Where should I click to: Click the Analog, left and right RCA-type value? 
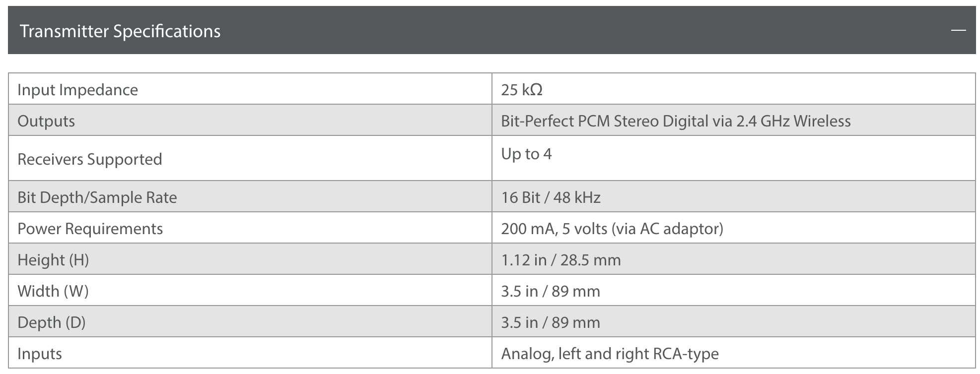coord(610,354)
